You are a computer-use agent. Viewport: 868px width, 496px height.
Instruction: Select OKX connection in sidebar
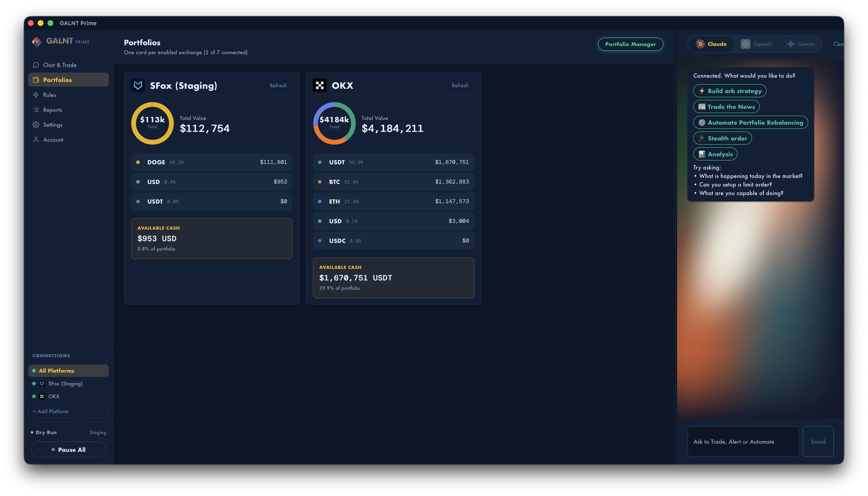click(69, 396)
